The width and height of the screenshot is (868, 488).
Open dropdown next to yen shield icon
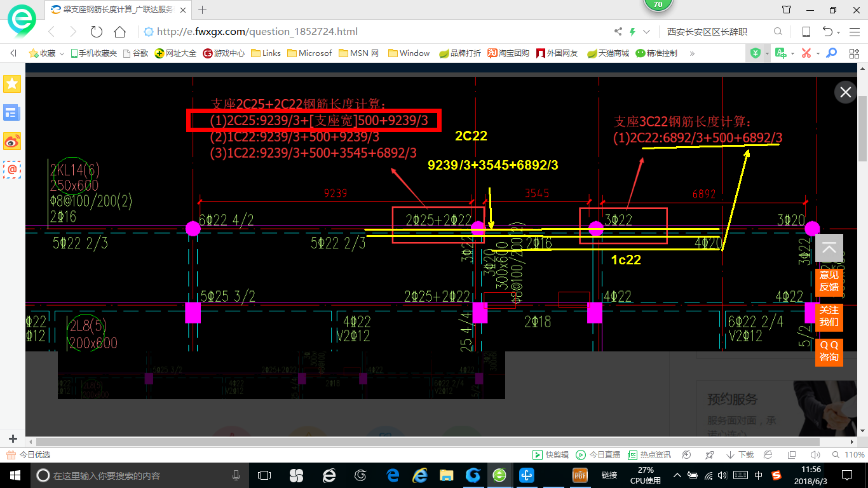click(767, 53)
